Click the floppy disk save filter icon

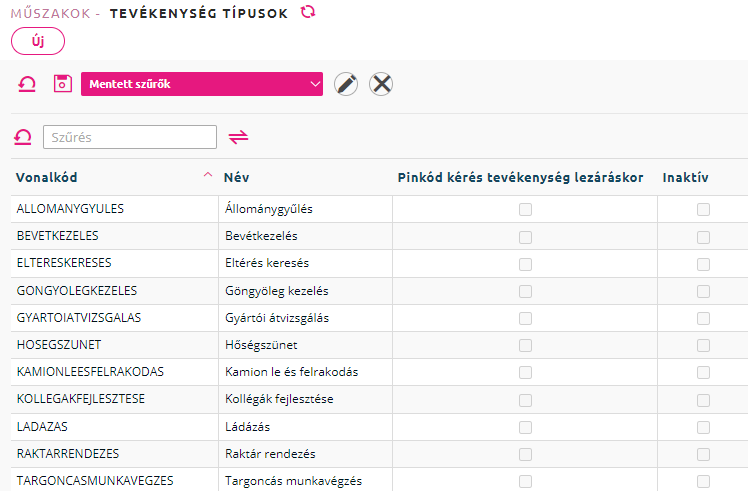(62, 84)
